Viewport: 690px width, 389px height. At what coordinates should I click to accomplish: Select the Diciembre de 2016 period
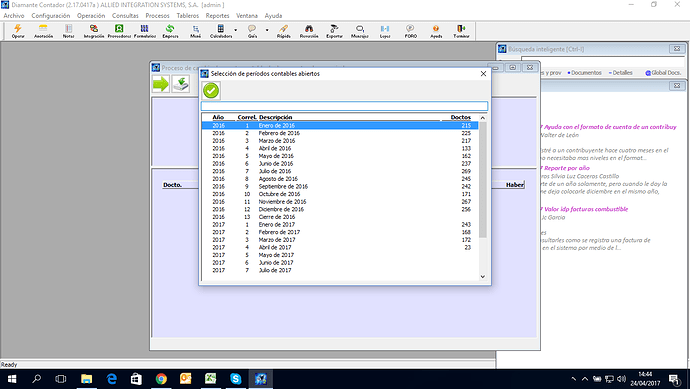coord(340,209)
